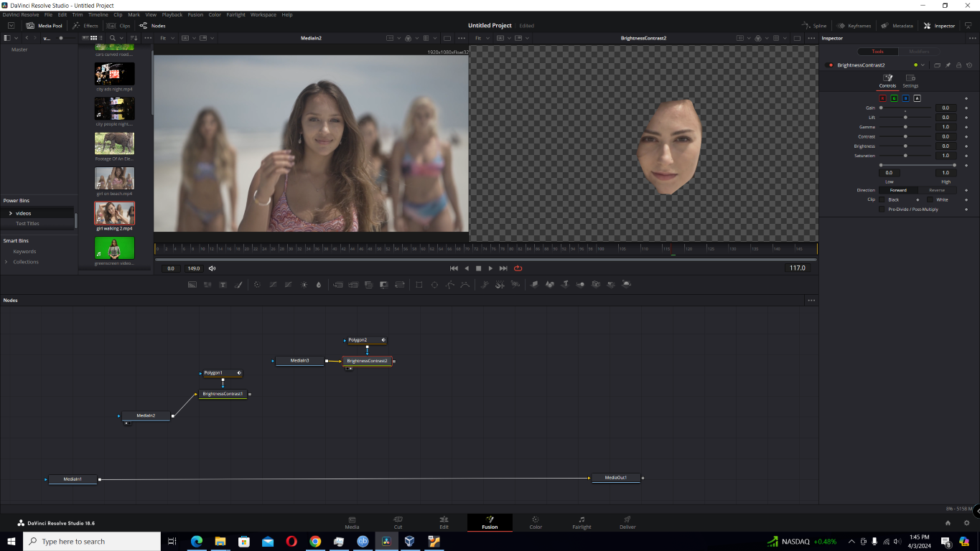Open the Nodes panel options menu
The width and height of the screenshot is (980, 551).
coord(811,301)
